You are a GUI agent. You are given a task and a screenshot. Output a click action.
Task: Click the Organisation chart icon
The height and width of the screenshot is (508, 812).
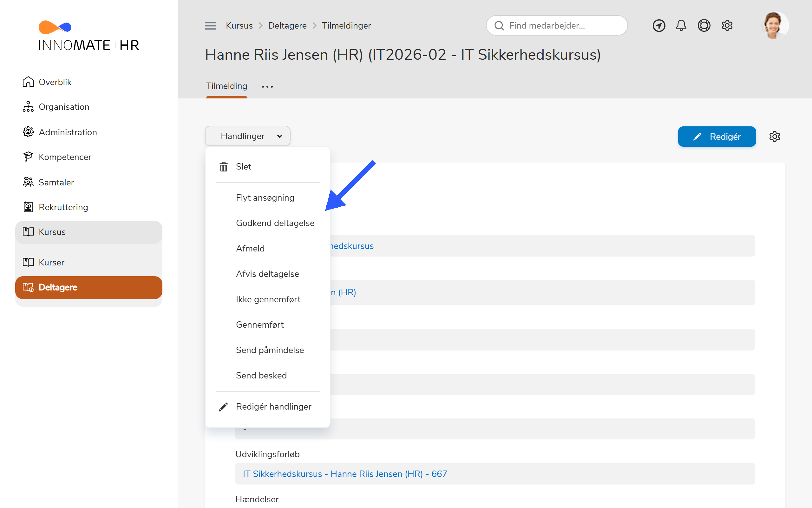pyautogui.click(x=28, y=106)
